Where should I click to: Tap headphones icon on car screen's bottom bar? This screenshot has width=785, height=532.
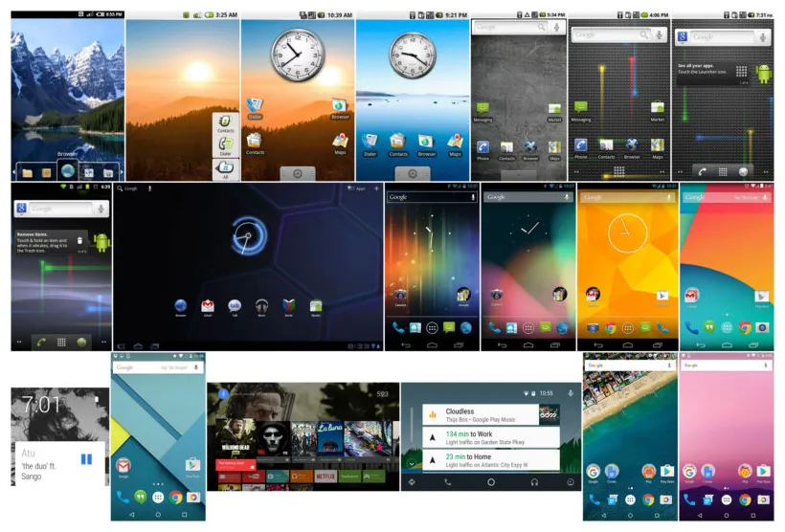tap(534, 482)
